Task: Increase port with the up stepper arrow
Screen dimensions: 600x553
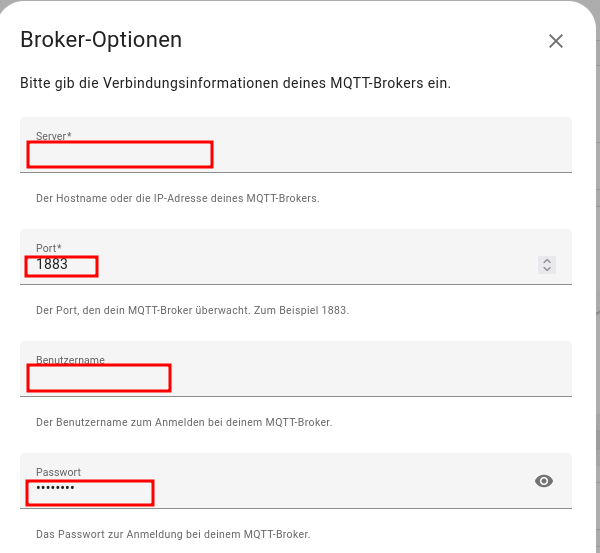Action: [x=546, y=261]
